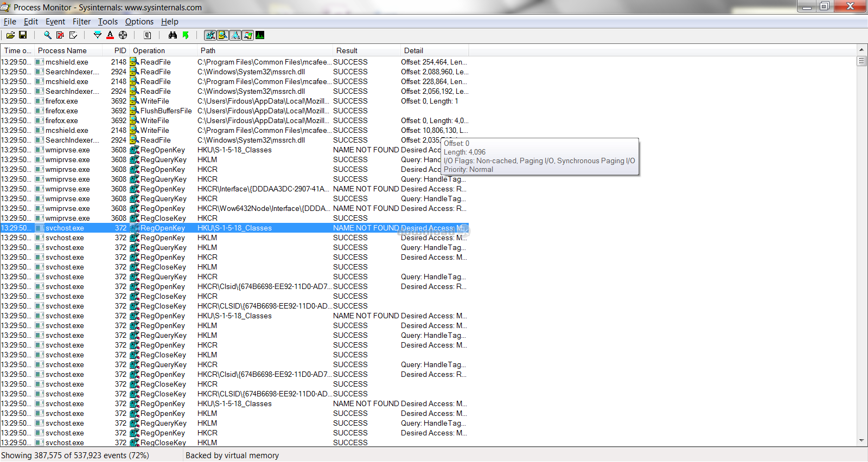Open the Edit menu
Screen dimensions: 868x462
(31, 22)
